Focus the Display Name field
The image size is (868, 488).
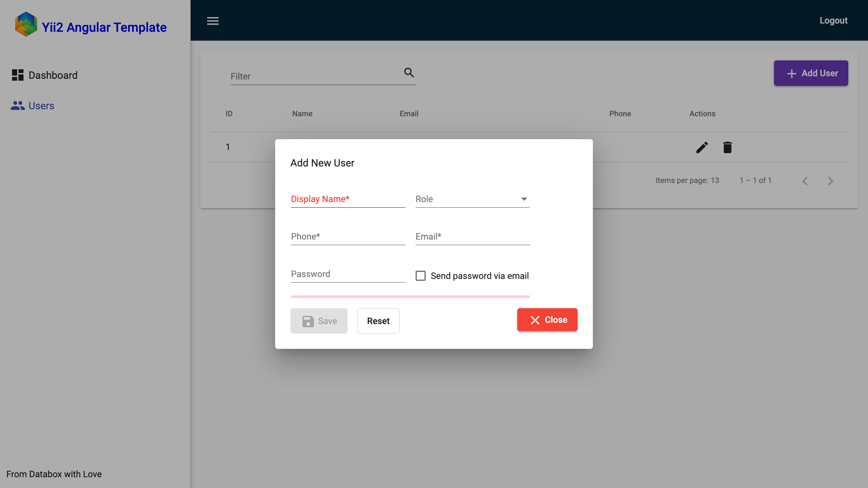pyautogui.click(x=347, y=199)
